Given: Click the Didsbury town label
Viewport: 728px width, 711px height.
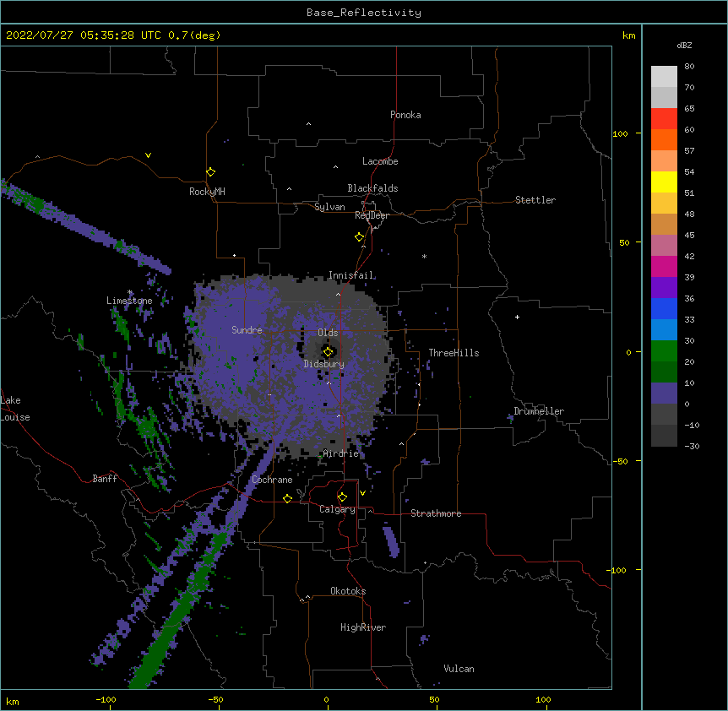Looking at the screenshot, I should [324, 364].
